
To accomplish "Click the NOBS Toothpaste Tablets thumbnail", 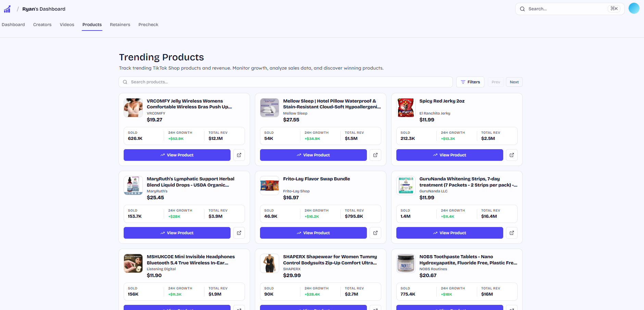I will tap(406, 263).
